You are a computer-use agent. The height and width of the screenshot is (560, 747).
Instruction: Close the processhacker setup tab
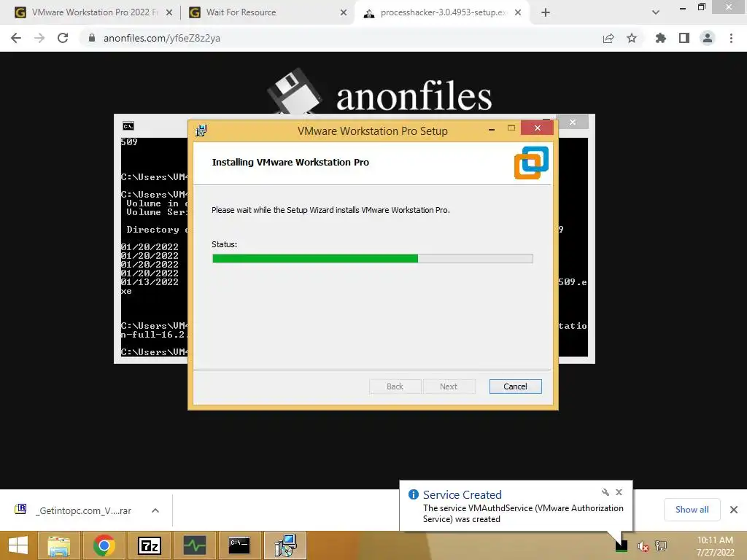pyautogui.click(x=518, y=13)
